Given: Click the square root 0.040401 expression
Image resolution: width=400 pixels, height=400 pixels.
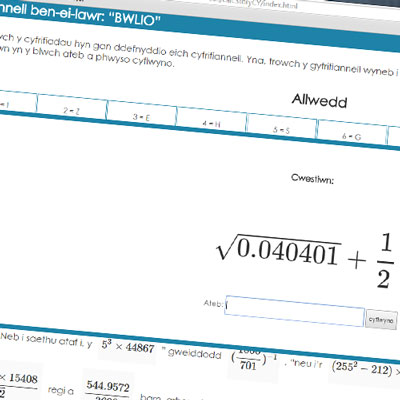Looking at the screenshot, I should pyautogui.click(x=278, y=250).
